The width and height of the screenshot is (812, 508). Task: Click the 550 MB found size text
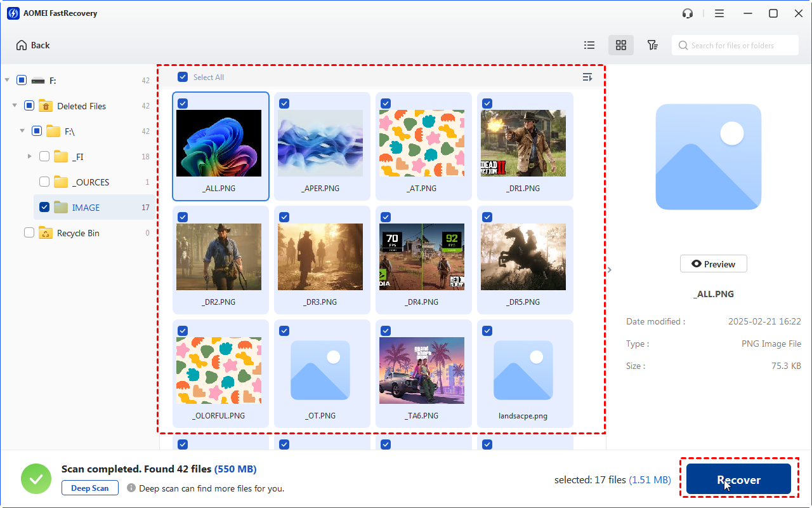point(235,469)
